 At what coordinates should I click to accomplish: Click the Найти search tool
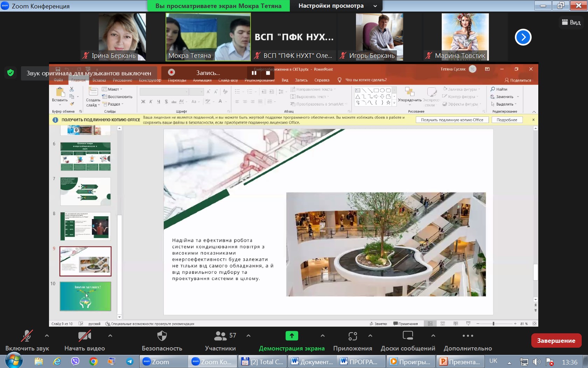[499, 89]
